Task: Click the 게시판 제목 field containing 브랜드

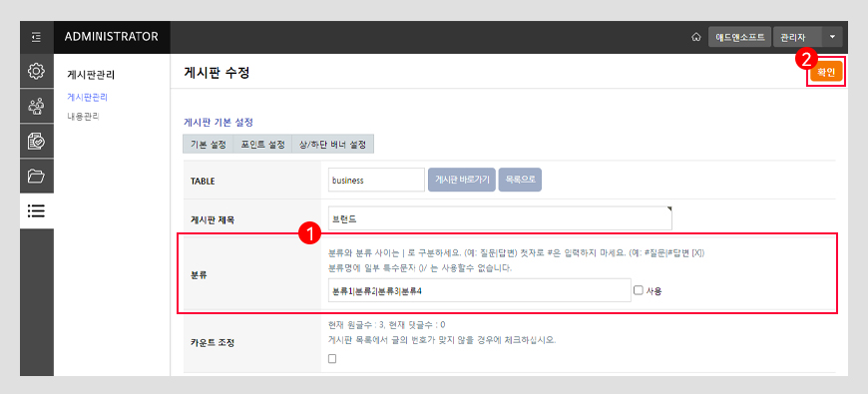Action: [500, 218]
